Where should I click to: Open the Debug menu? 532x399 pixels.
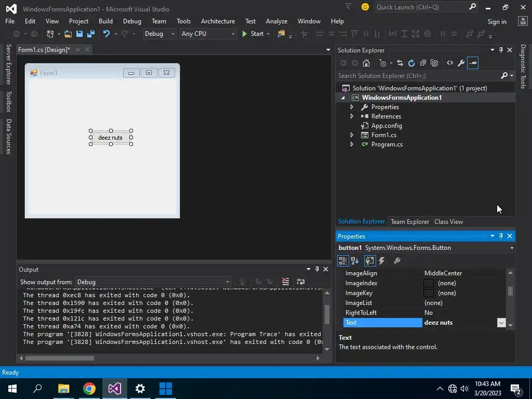pos(132,21)
